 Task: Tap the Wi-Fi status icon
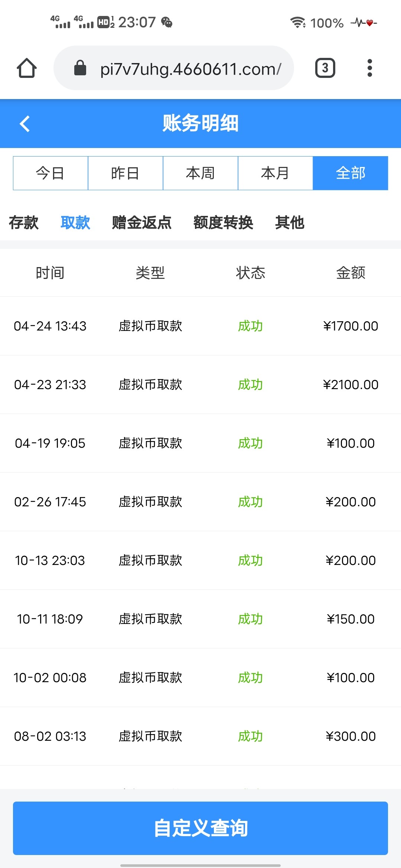tap(297, 23)
